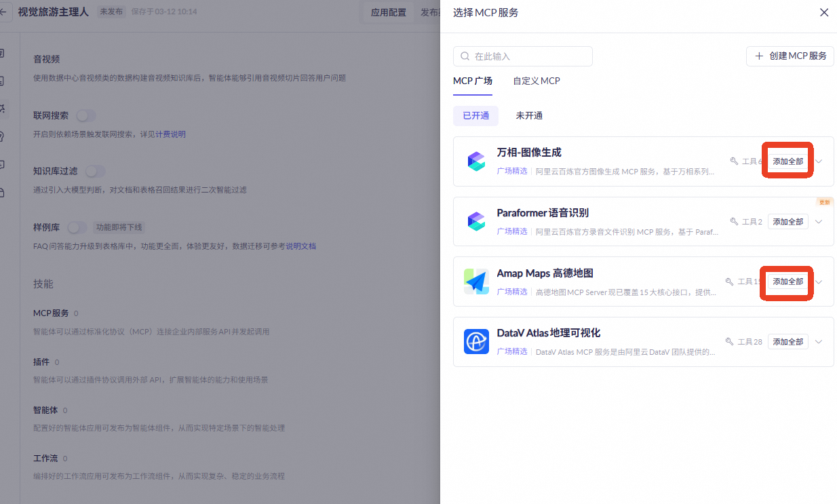Focus the 在此输入 search field
Screen dimensions: 837x504
coord(522,56)
